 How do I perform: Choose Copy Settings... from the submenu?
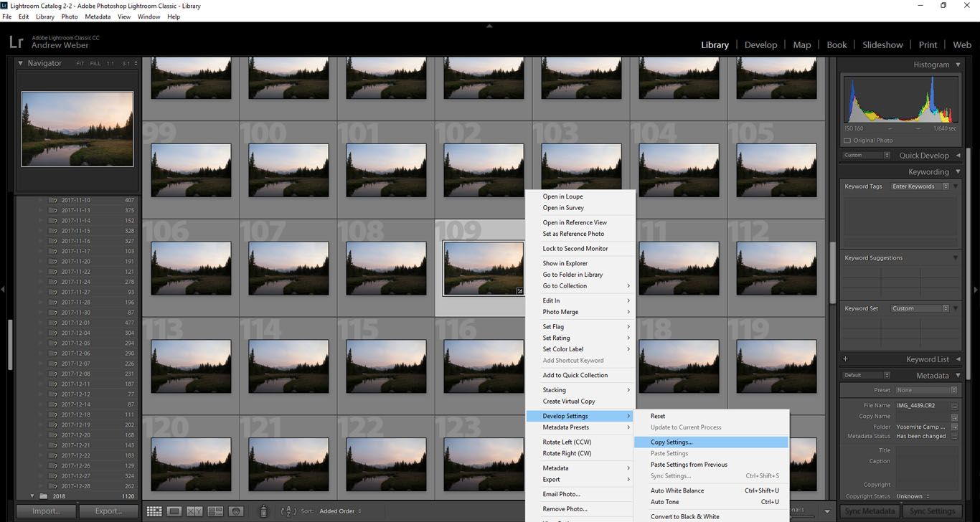(x=672, y=442)
